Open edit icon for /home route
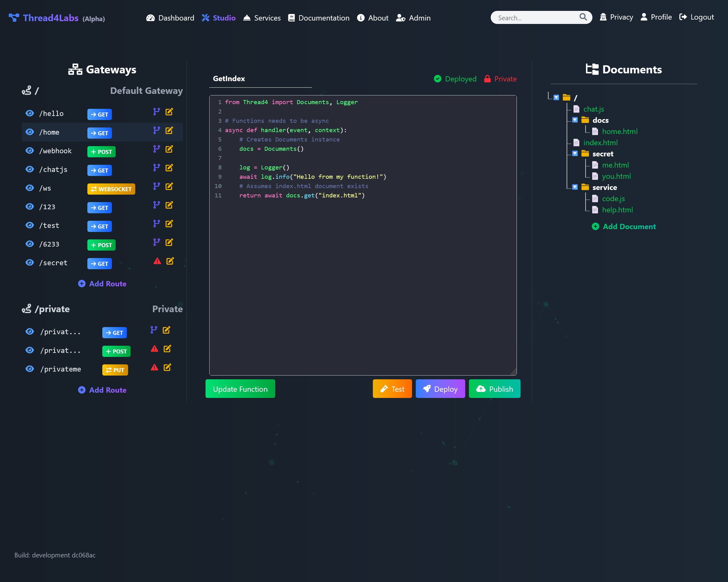Viewport: 728px width, 582px height. 169,130
